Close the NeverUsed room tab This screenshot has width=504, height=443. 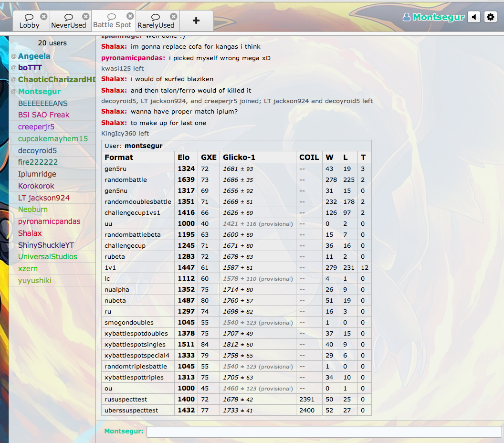85,16
